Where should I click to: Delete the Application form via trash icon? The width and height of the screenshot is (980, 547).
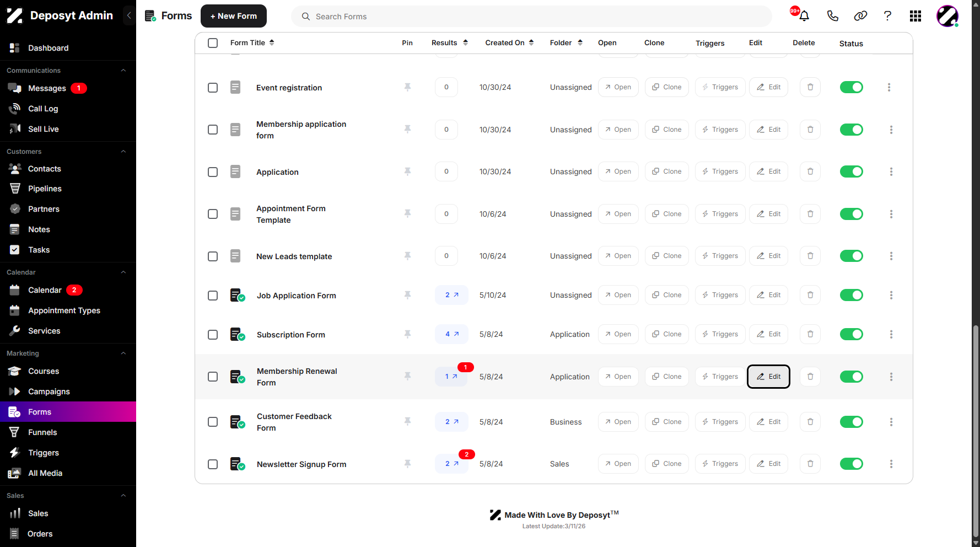click(810, 171)
